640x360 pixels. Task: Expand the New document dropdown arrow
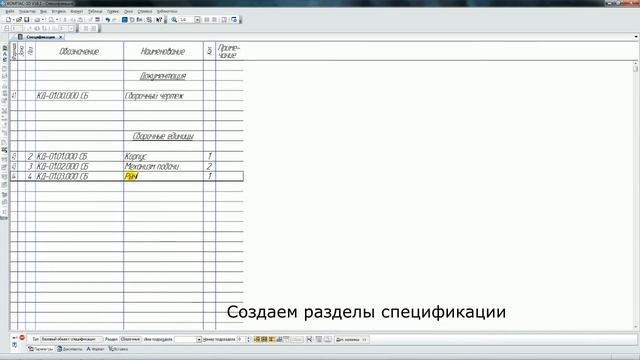click(x=13, y=20)
